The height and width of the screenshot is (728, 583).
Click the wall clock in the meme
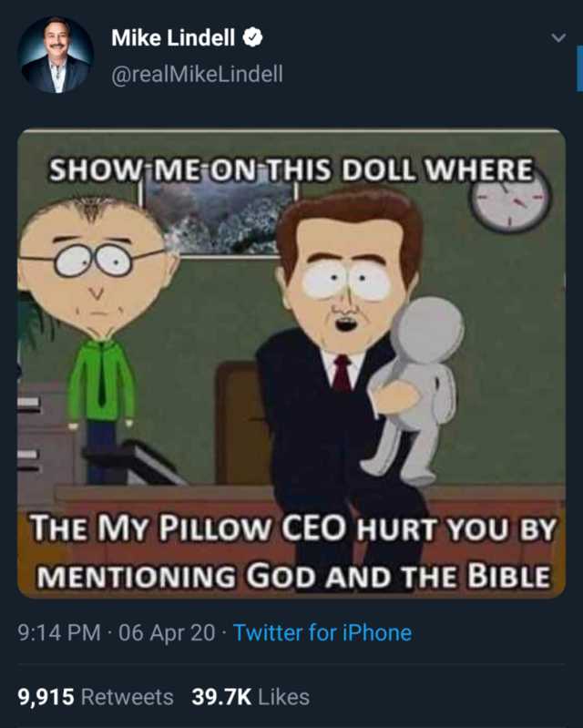click(x=511, y=203)
